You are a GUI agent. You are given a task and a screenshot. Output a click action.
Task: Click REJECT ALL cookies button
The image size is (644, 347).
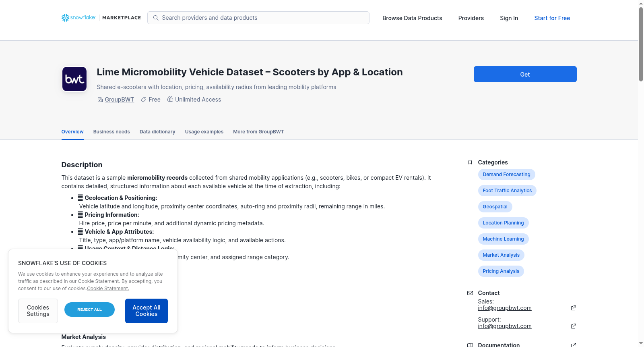pos(89,310)
